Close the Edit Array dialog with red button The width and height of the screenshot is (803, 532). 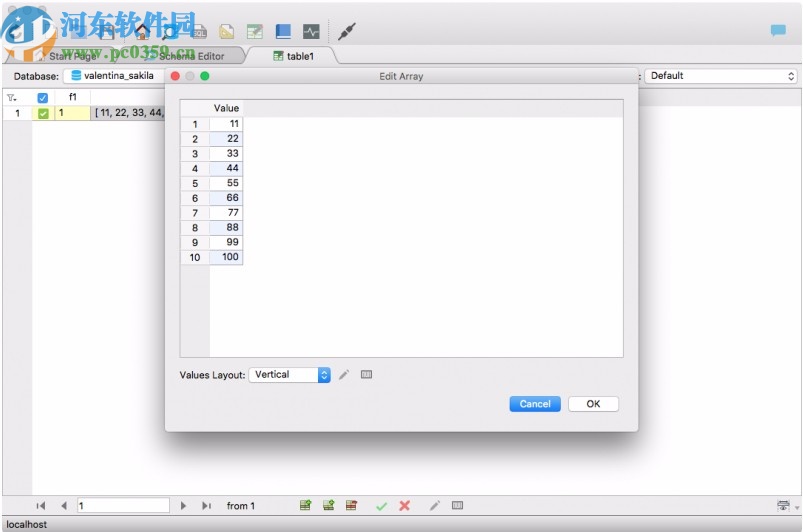175,76
